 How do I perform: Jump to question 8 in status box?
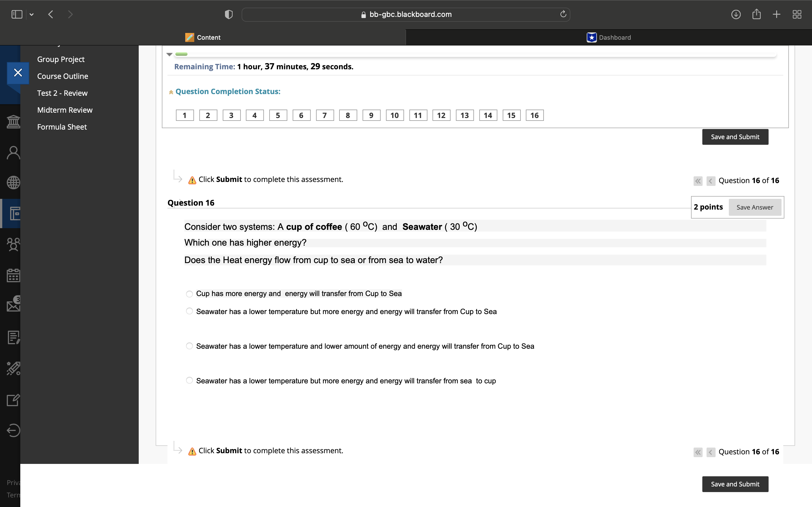[x=348, y=115]
